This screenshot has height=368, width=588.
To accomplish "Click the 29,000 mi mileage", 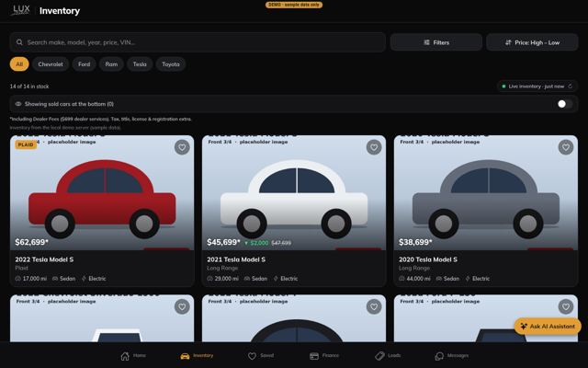I will point(223,279).
